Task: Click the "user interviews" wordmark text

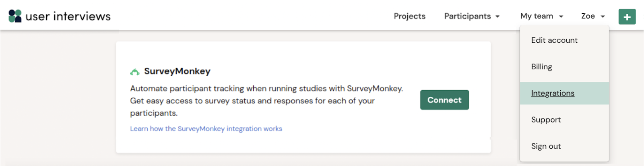Action: pyautogui.click(x=68, y=17)
